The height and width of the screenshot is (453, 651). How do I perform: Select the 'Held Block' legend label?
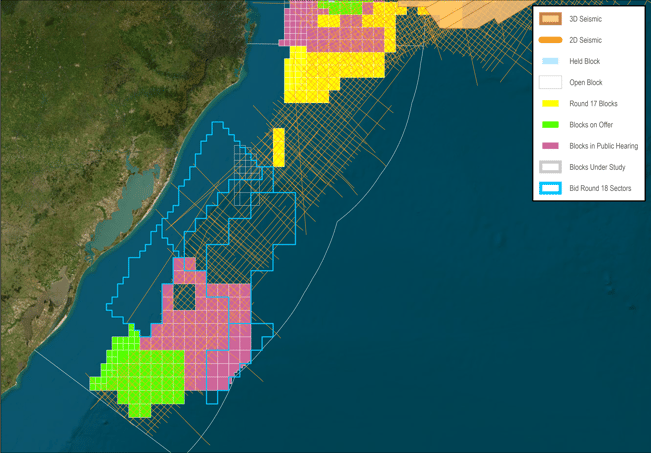(585, 61)
